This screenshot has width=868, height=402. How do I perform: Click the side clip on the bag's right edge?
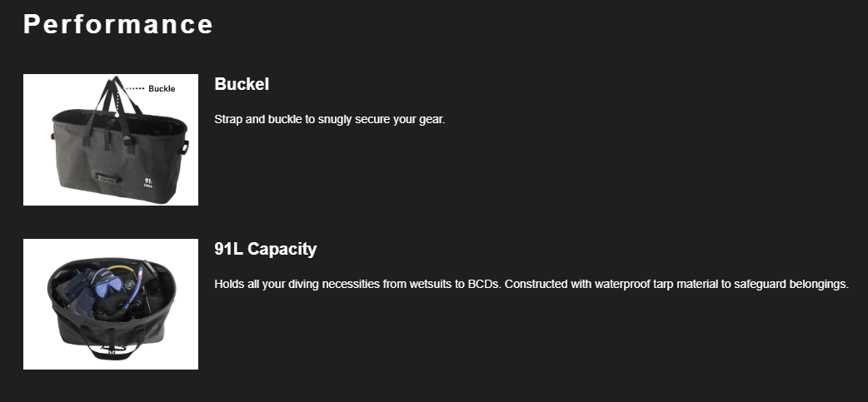(x=184, y=147)
